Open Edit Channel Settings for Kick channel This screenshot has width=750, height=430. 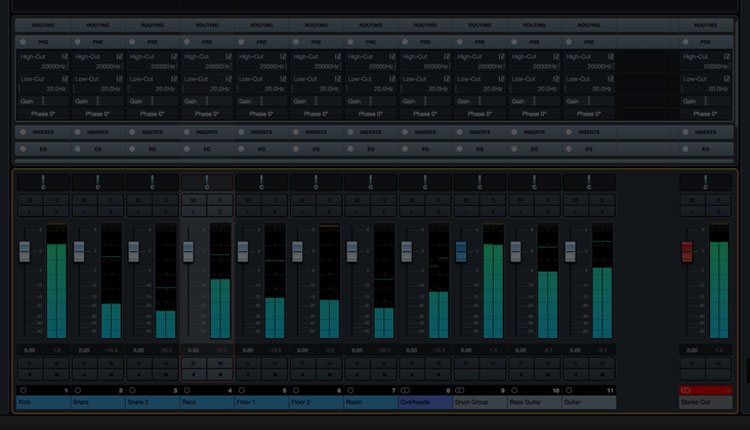pyautogui.click(x=56, y=211)
